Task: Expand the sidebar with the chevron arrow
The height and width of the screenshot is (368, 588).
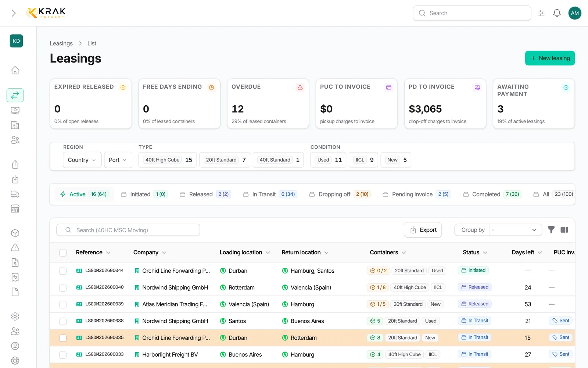Action: 14,13
